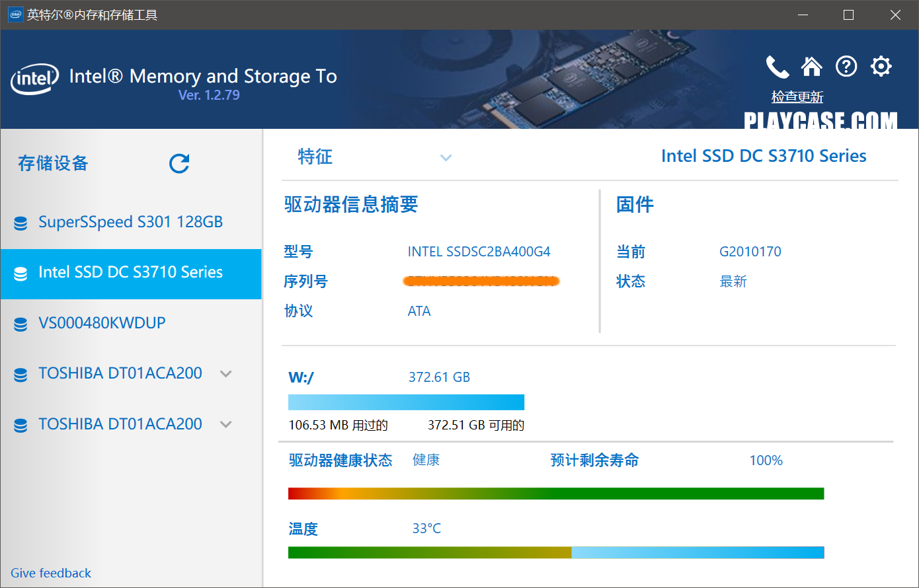Click the drive health gradient bar

click(556, 494)
